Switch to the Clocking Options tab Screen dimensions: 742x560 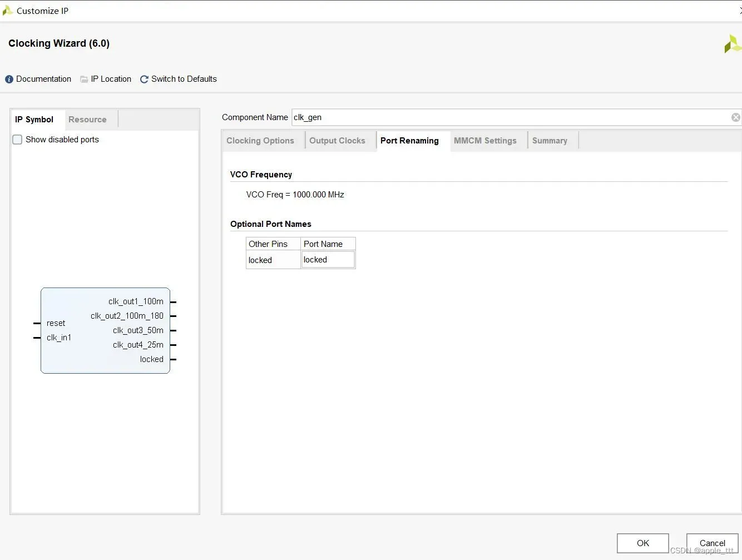260,141
